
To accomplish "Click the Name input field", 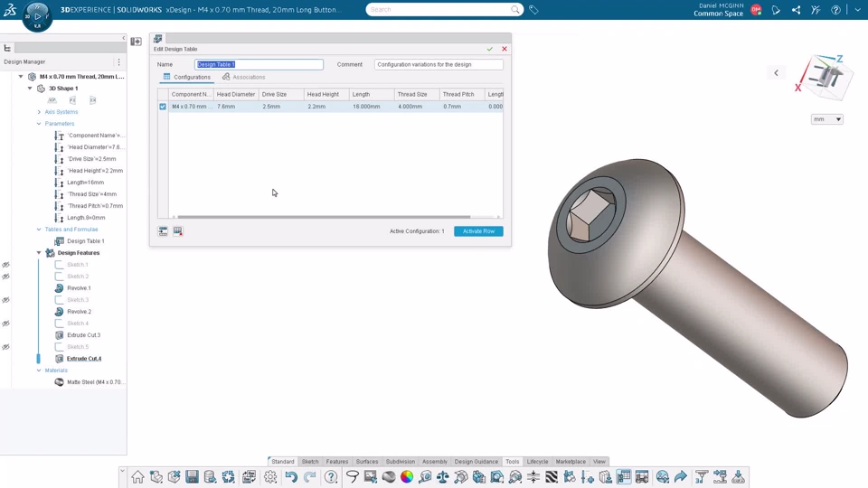I will (259, 64).
